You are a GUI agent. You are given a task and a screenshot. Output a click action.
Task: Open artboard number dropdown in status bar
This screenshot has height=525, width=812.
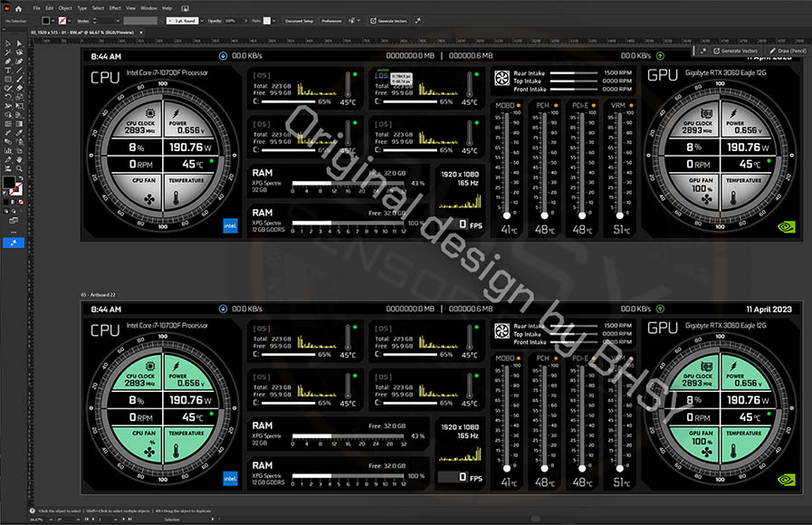point(115,519)
